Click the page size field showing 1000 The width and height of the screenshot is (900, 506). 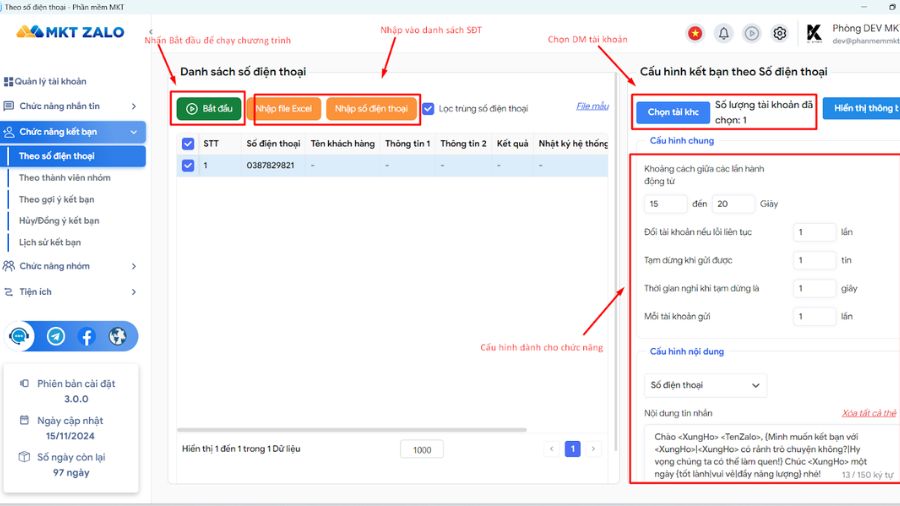pos(422,450)
